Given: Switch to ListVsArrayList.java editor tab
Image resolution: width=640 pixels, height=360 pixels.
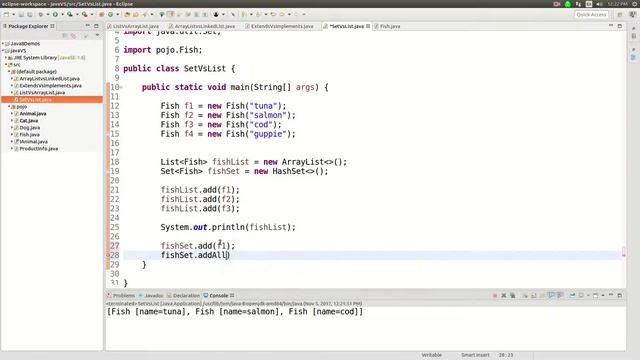Looking at the screenshot, I should [x=136, y=26].
